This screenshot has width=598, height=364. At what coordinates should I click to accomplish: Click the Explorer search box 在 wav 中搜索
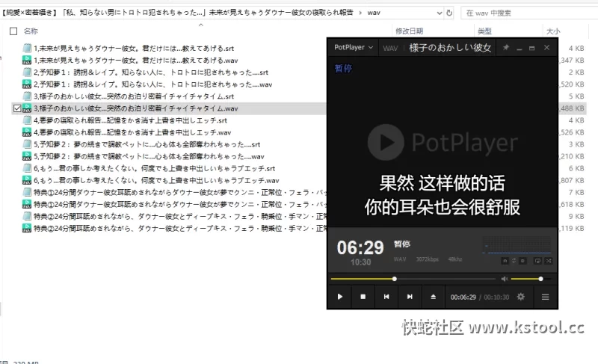pyautogui.click(x=530, y=13)
